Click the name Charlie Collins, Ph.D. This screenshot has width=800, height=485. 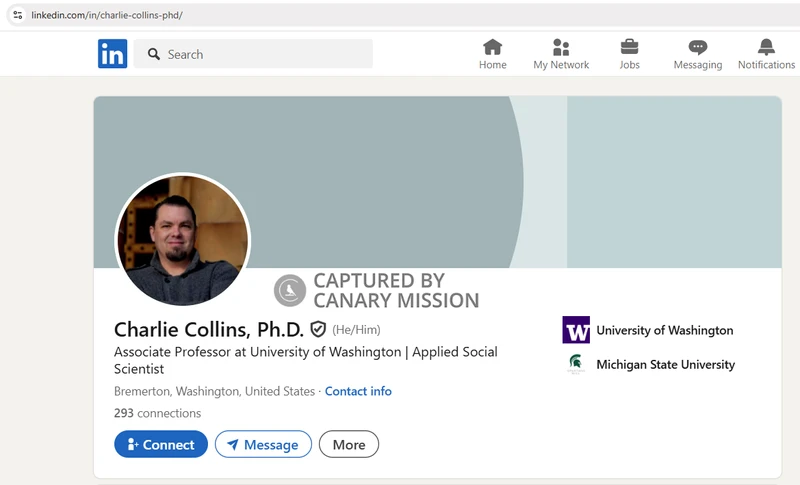tap(209, 329)
